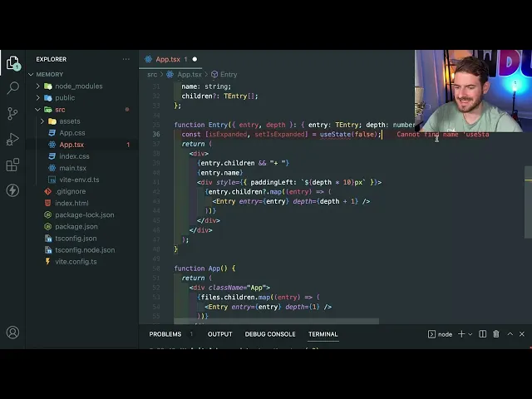
Task: Click the HTML icon beside index.html
Action: pos(48,203)
